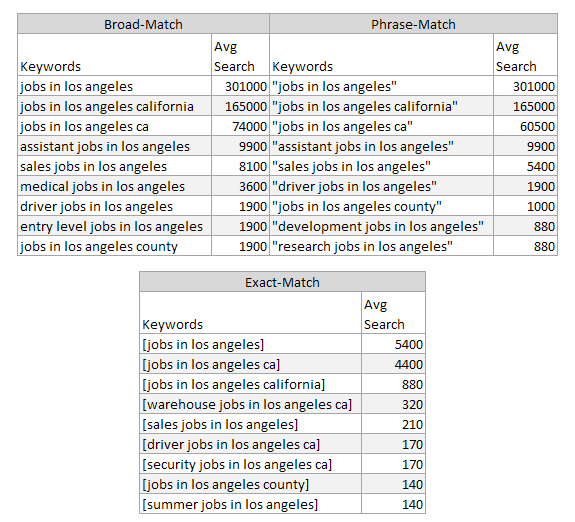Screen dimensions: 575x522
Task: Select the Exact-Match header cell
Action: coord(282,282)
